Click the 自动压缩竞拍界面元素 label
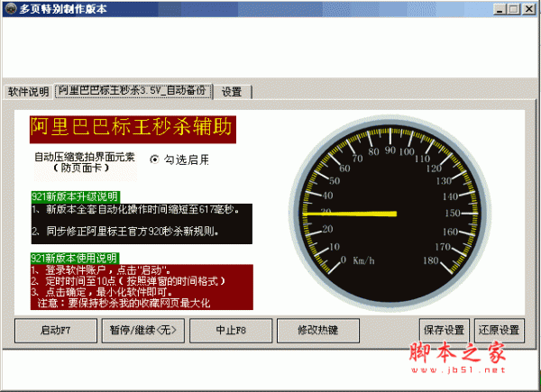Image resolution: width=541 pixels, height=392 pixels. (x=85, y=157)
